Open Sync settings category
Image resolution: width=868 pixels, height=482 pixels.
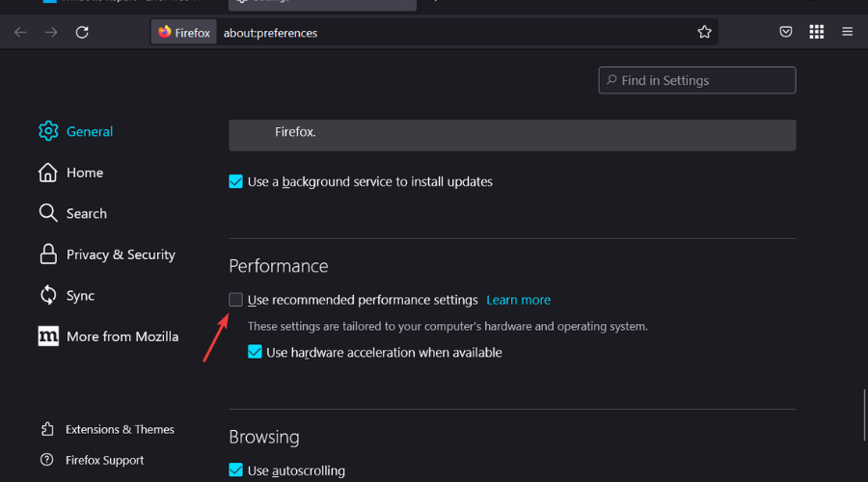tap(67, 296)
